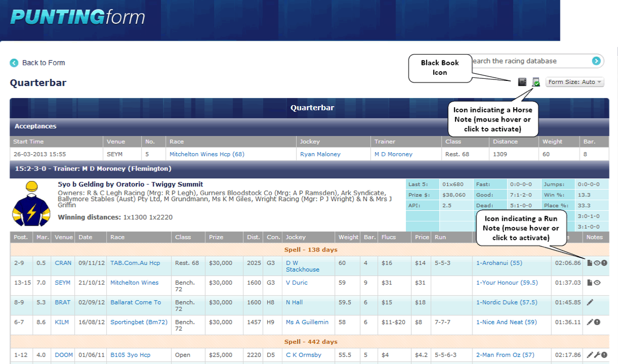Open jockey Ryan Maloney link
This screenshot has height=364, width=618.
[320, 154]
